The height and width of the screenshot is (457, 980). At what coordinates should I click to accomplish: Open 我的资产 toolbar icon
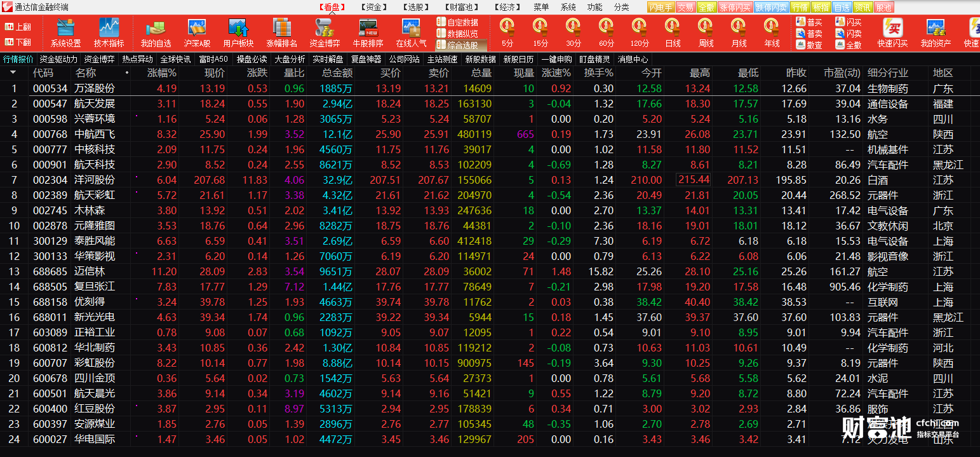[x=936, y=33]
